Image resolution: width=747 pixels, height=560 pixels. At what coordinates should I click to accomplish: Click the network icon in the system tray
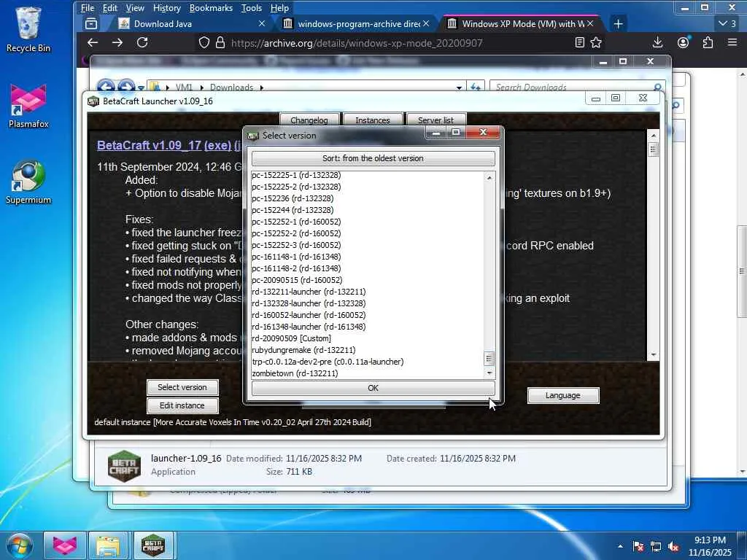pos(656,547)
